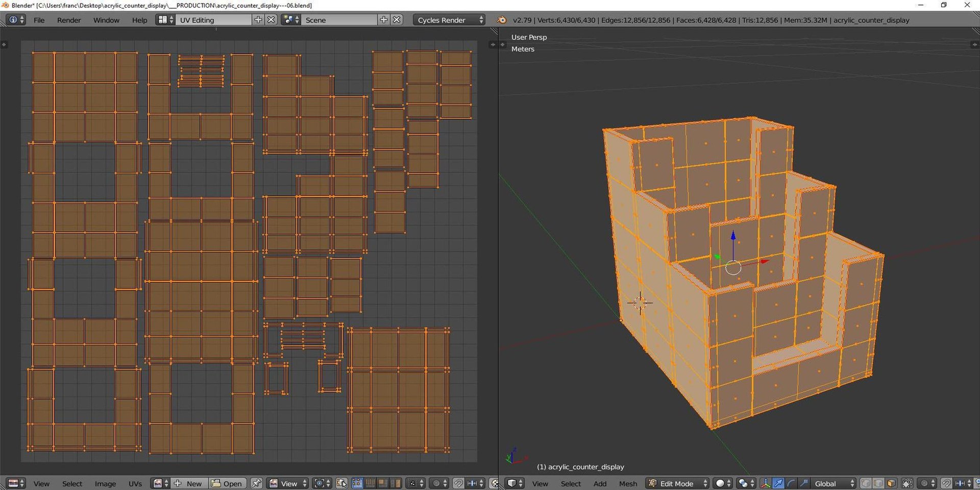Open the Image menu in UV editor
Image resolution: width=980 pixels, height=490 pixels.
pyautogui.click(x=105, y=483)
